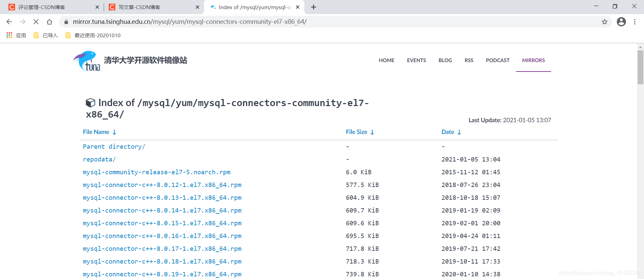This screenshot has width=644, height=279.
Task: Select the Index of /mysql/yum tab
Action: pos(255,7)
